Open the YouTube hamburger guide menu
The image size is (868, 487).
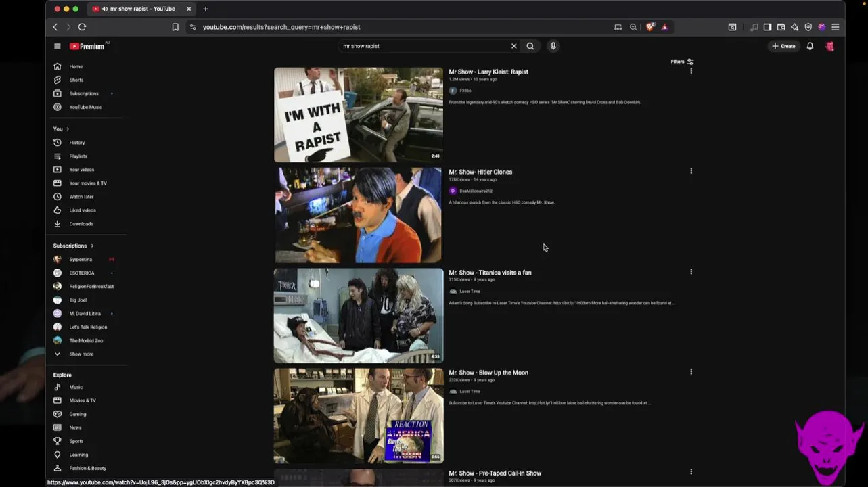(58, 46)
